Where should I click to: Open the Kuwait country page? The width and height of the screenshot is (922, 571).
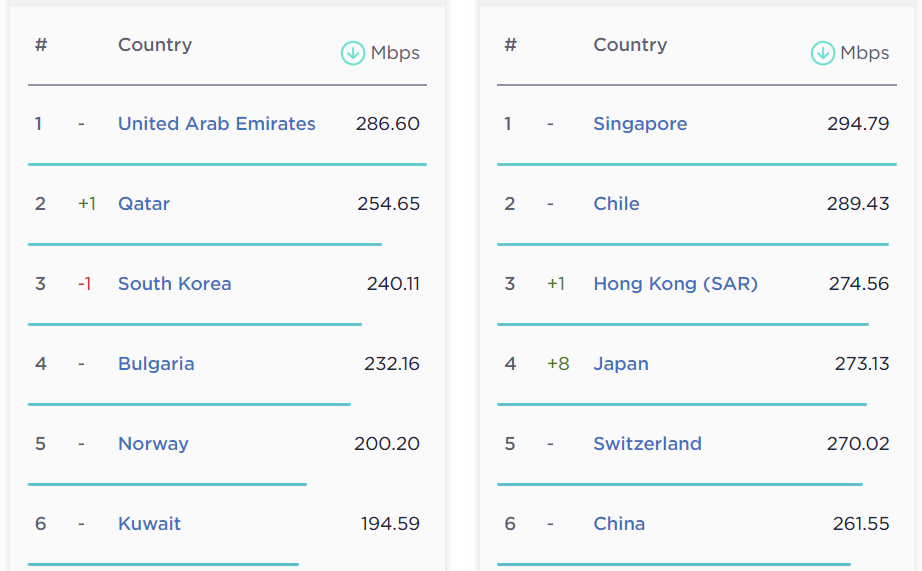(x=149, y=524)
